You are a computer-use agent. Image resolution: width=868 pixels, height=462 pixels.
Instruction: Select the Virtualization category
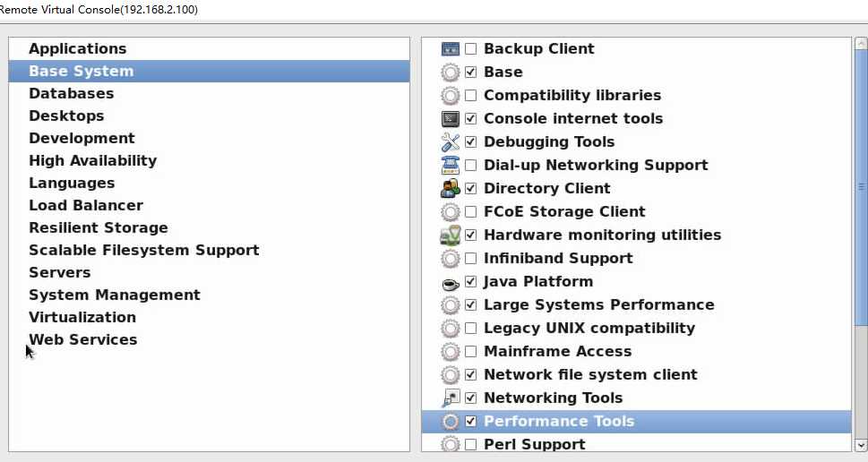click(82, 318)
